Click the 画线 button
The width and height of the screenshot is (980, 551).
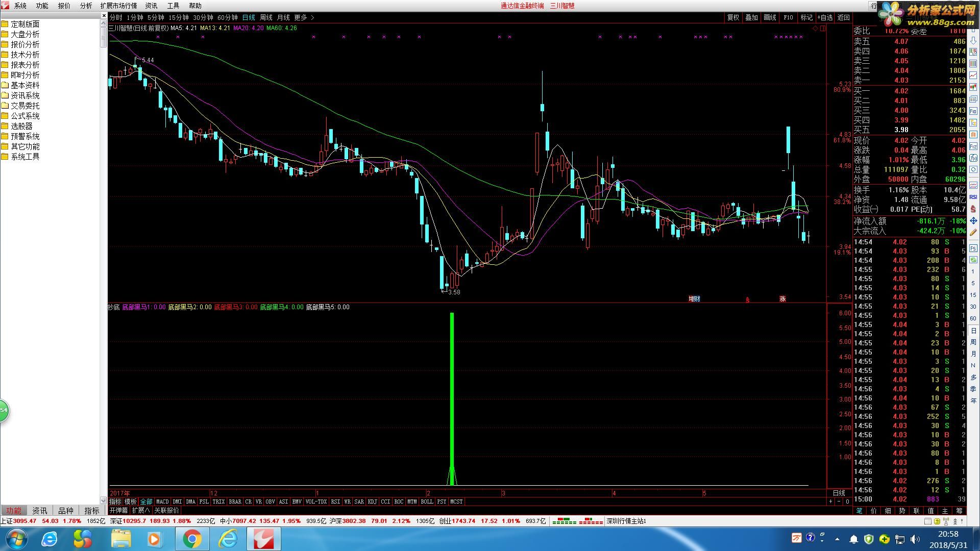pos(770,17)
